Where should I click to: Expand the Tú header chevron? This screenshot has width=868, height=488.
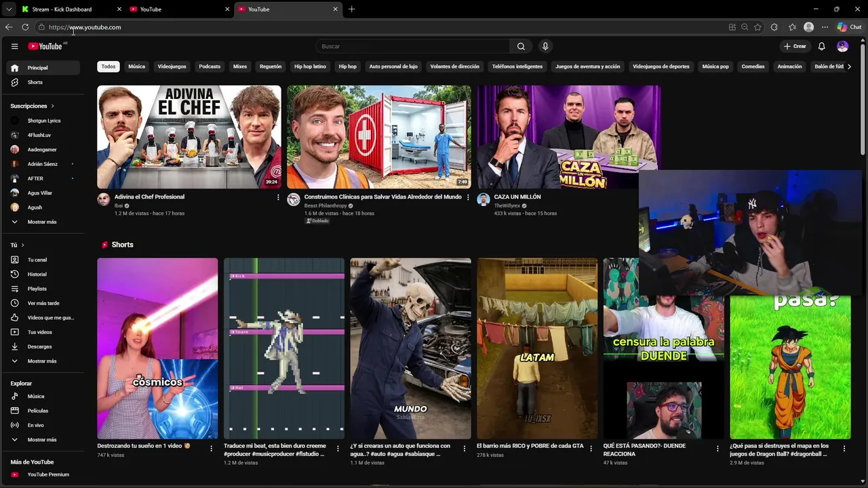[x=22, y=245]
